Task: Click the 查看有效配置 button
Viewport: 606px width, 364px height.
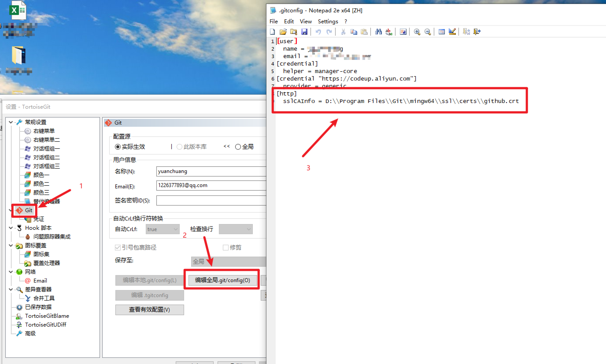Action: [x=150, y=310]
